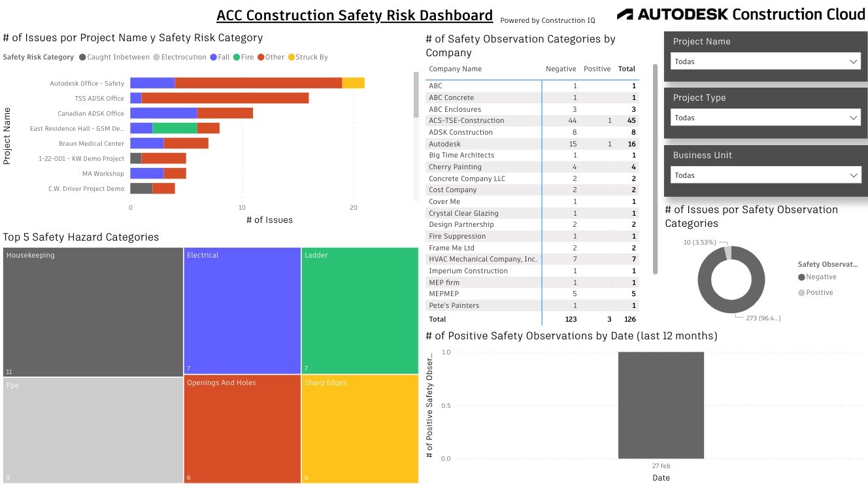Screen dimensions: 868x491
Task: Select the Imperium Construction row
Action: 532,271
